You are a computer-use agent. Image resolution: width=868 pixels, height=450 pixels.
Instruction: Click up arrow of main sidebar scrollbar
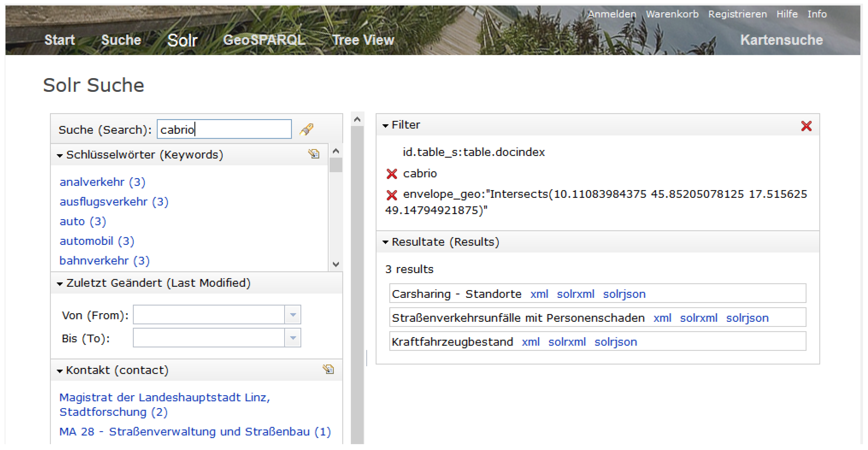pyautogui.click(x=357, y=119)
